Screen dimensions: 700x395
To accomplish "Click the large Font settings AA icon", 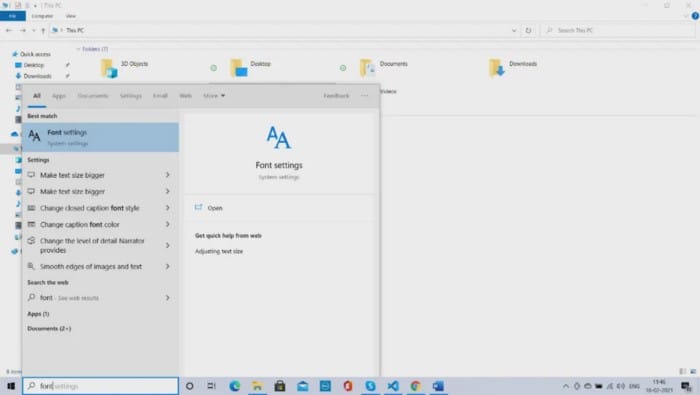I will 279,137.
